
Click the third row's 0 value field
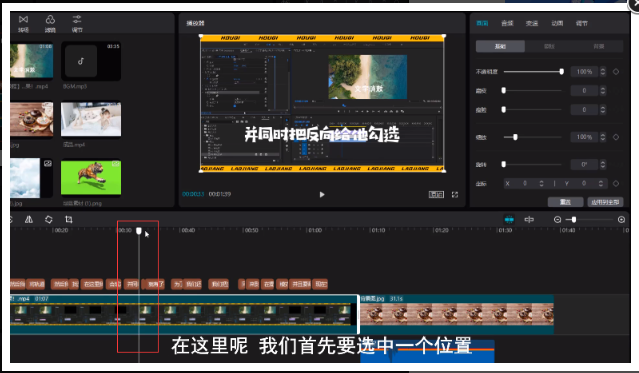tap(584, 110)
